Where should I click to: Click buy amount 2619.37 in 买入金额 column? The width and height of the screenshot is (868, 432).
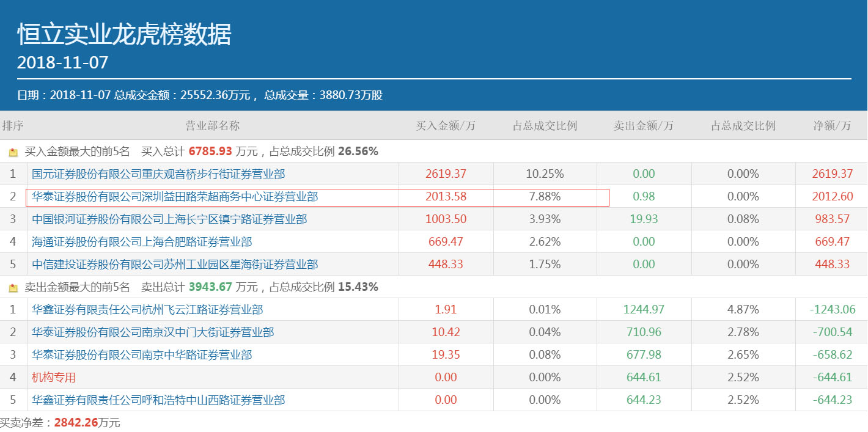[446, 174]
